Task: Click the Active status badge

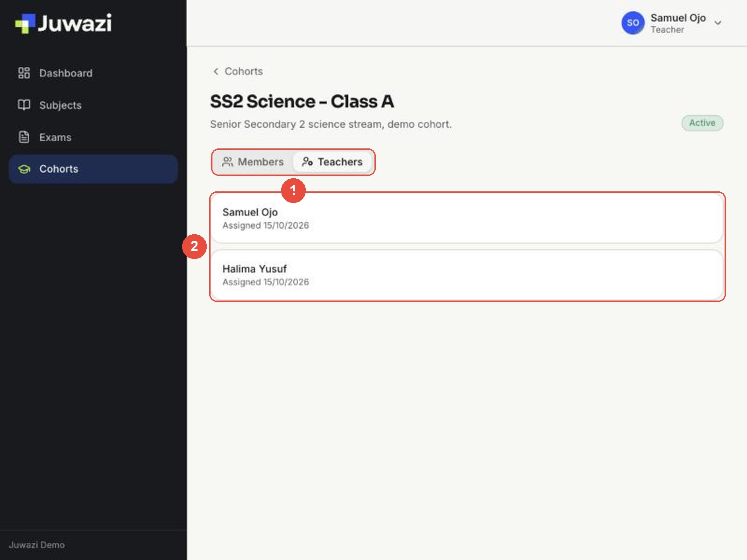Action: pos(702,123)
